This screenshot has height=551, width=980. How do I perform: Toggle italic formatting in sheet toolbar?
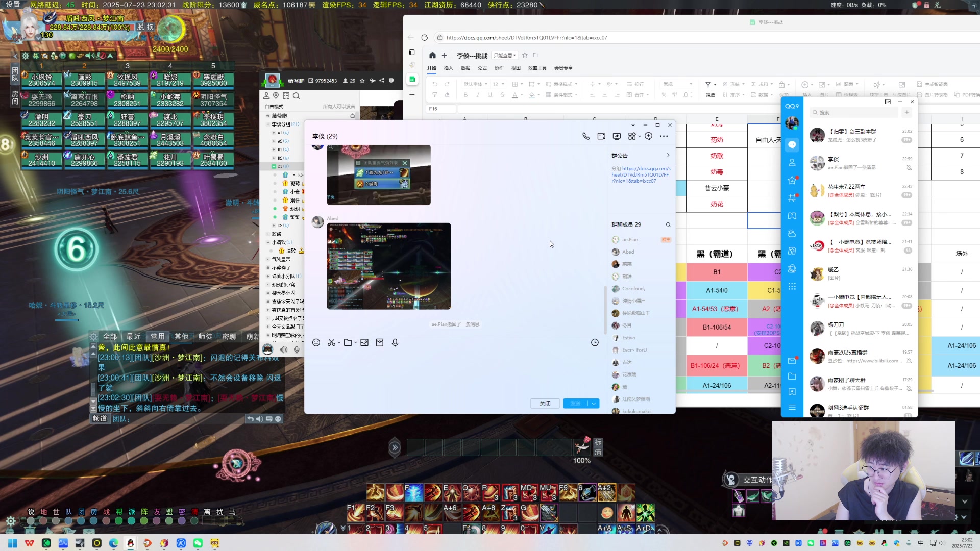(x=478, y=95)
